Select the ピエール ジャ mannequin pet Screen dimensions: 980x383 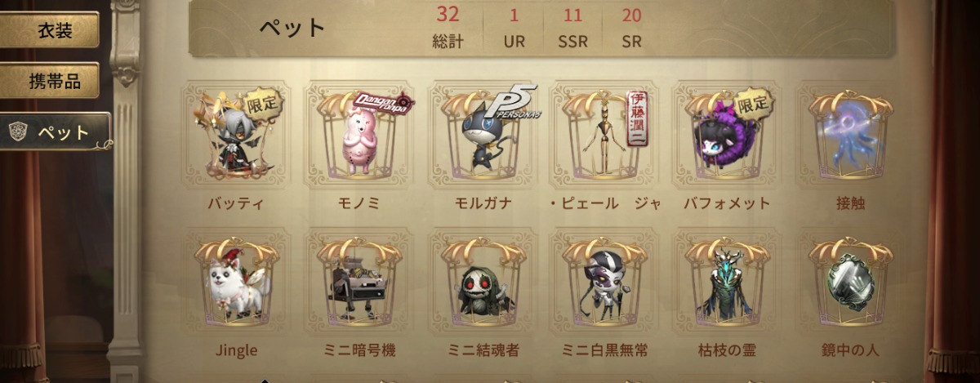pos(605,135)
